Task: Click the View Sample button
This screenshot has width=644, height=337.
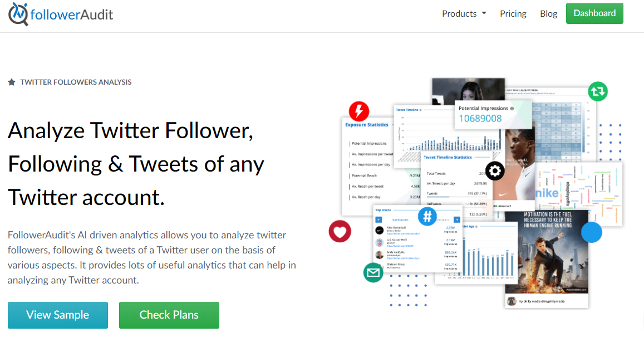Action: click(57, 315)
